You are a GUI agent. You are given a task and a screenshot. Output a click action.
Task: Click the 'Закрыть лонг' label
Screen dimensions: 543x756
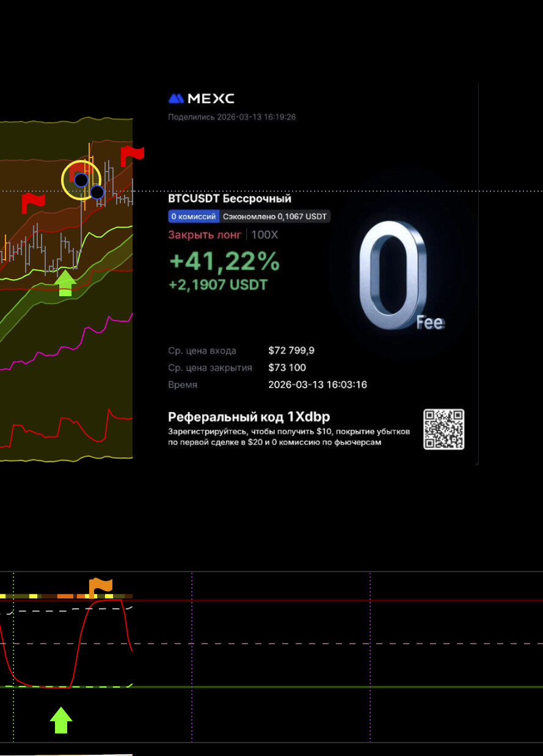click(205, 234)
